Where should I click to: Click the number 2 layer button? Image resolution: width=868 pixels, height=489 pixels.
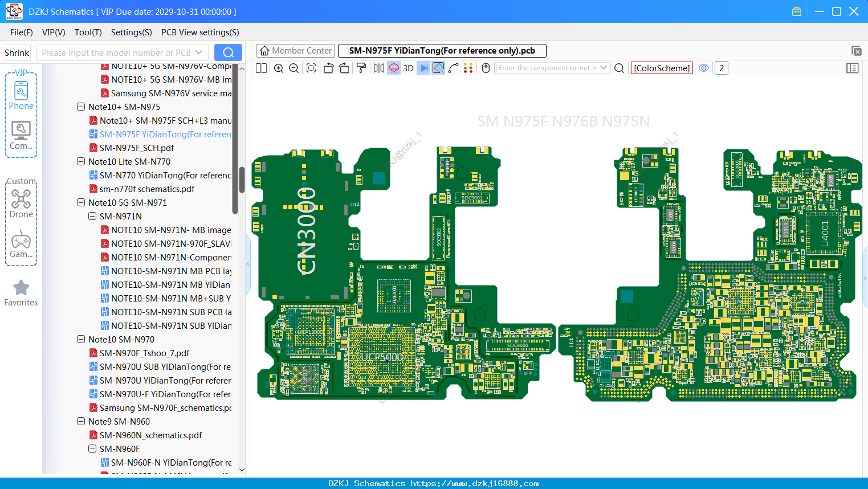[722, 68]
